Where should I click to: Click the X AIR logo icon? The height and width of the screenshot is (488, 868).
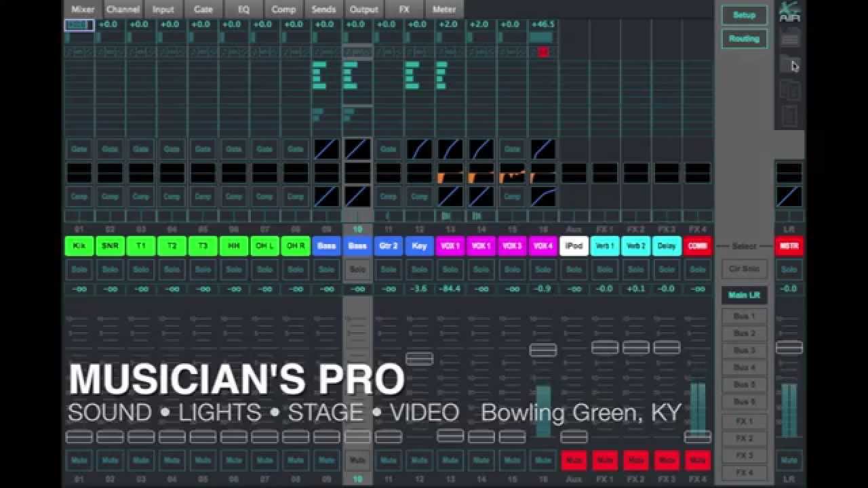point(789,11)
